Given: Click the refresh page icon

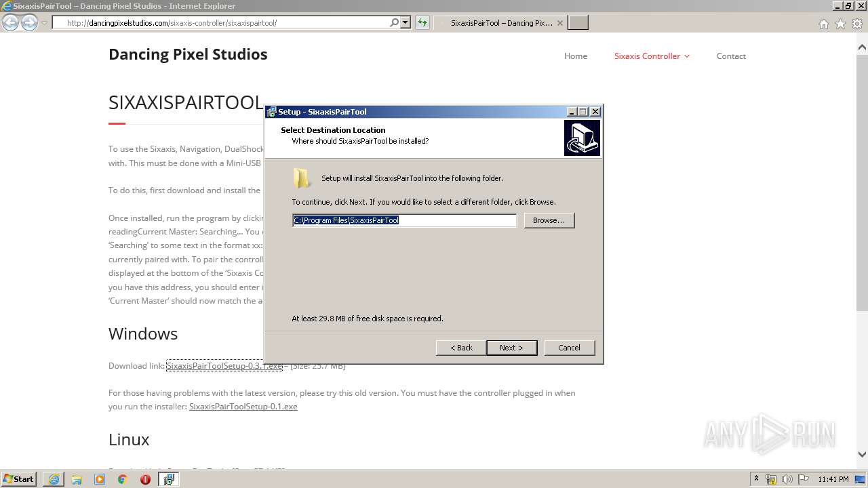Looking at the screenshot, I should click(422, 22).
